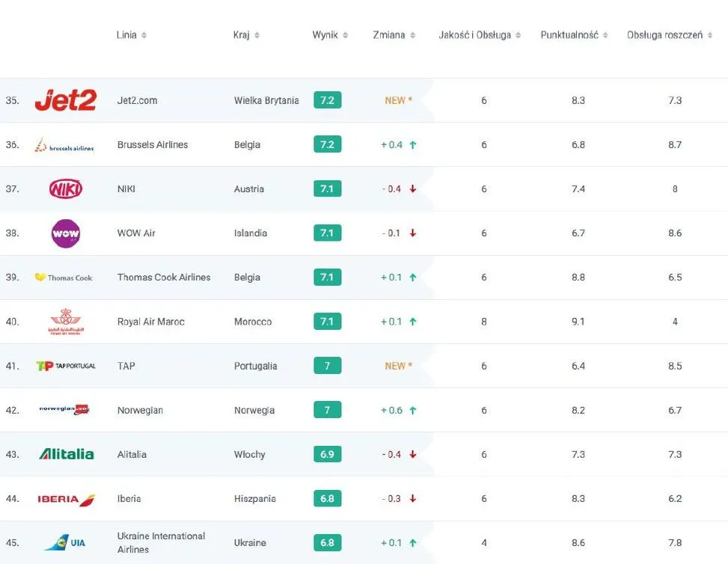
Task: Click the WOW Air purple logo
Action: pyautogui.click(x=65, y=233)
